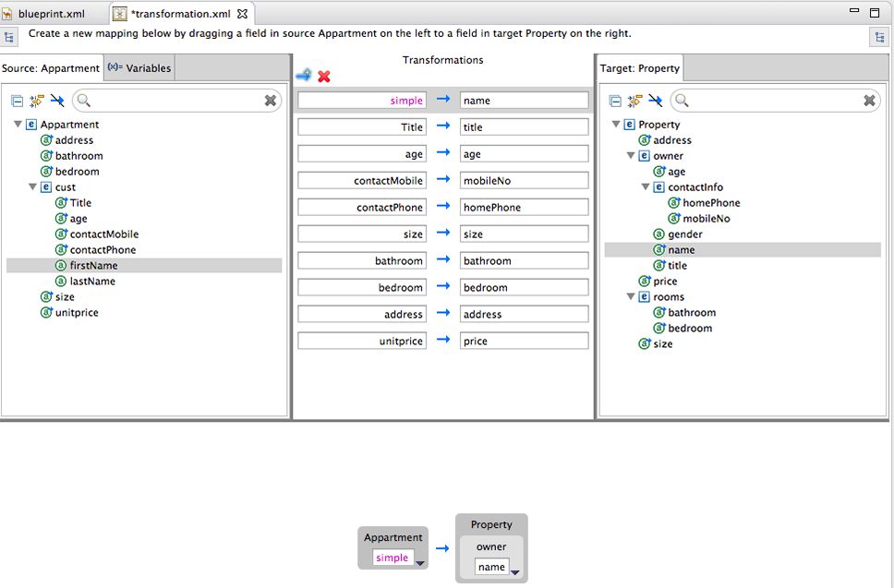This screenshot has height=588, width=894.
Task: Click the red delete transformation icon
Action: [x=324, y=77]
